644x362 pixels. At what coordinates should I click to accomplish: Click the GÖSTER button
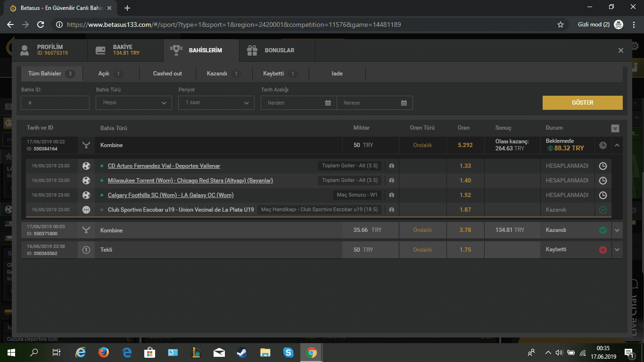click(582, 103)
